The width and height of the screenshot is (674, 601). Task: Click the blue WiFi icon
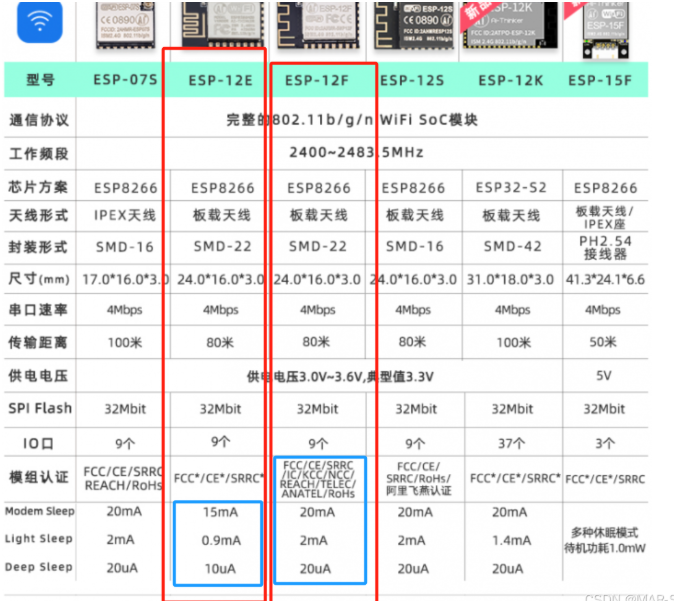40,21
